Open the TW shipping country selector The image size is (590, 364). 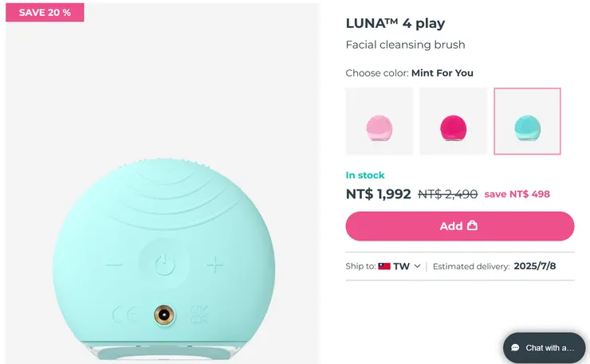(400, 266)
